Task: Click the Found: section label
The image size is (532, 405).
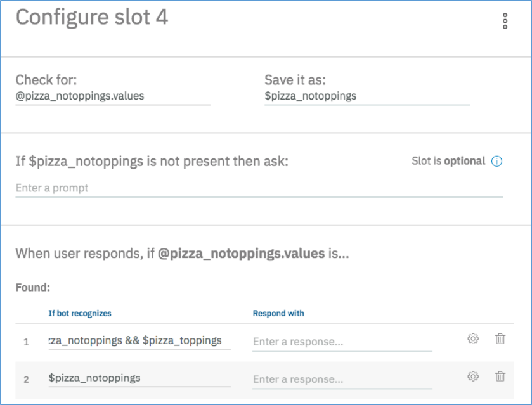Action: (32, 287)
